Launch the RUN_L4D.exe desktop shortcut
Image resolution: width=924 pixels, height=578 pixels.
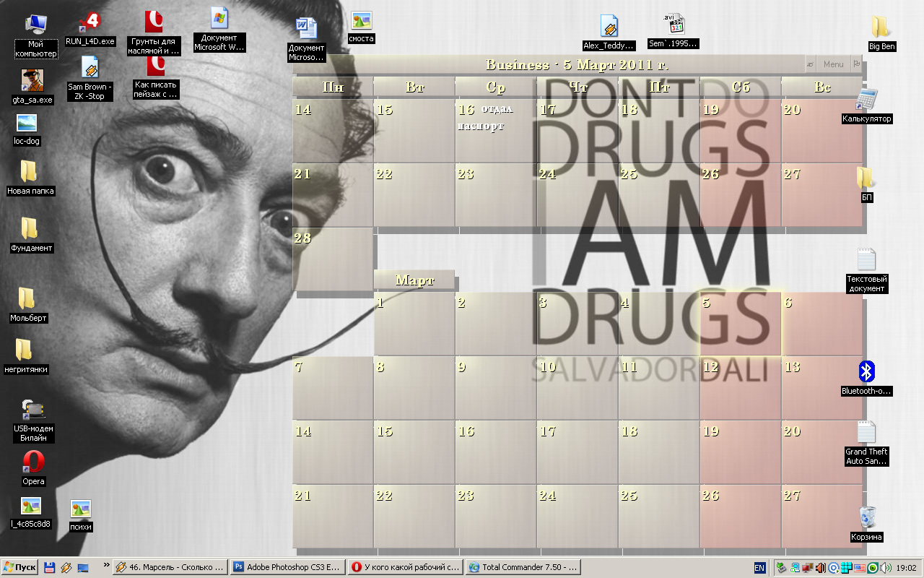(x=90, y=23)
